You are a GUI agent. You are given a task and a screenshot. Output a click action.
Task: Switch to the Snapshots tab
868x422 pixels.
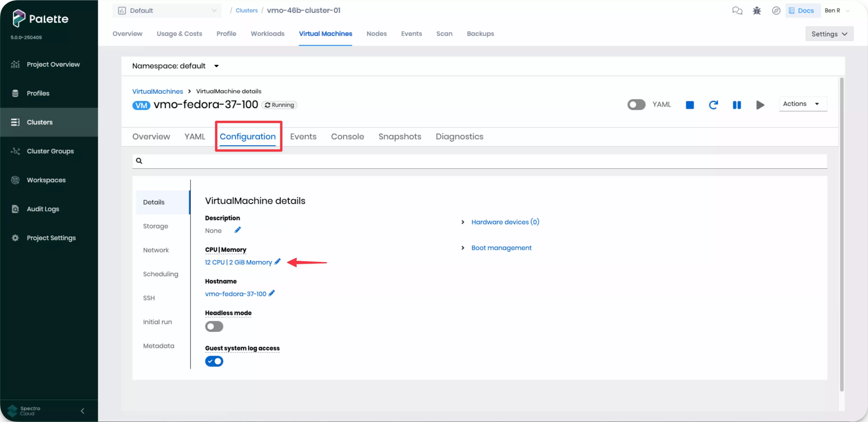(400, 137)
